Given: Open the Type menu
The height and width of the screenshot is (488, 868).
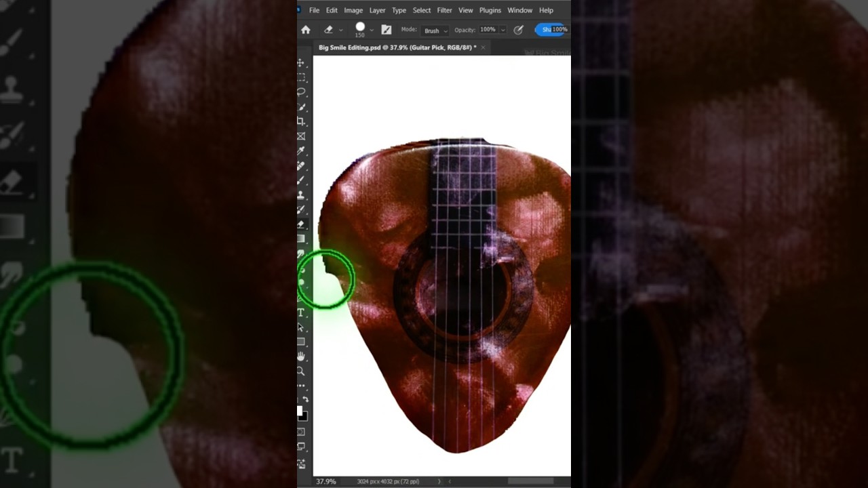Looking at the screenshot, I should [x=399, y=10].
